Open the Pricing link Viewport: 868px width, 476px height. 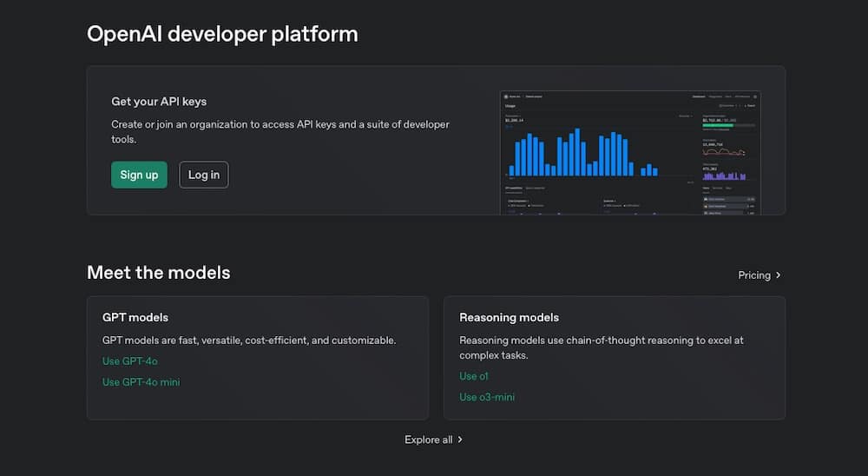753,275
